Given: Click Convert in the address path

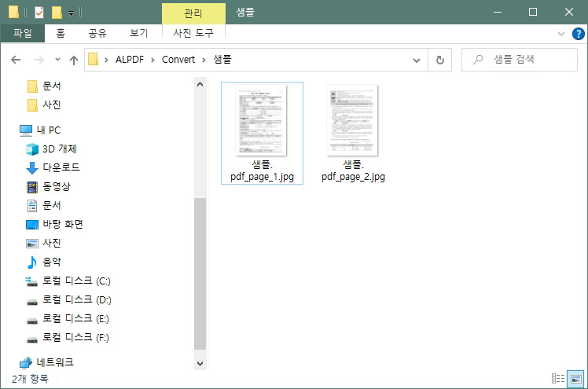Looking at the screenshot, I should [178, 60].
